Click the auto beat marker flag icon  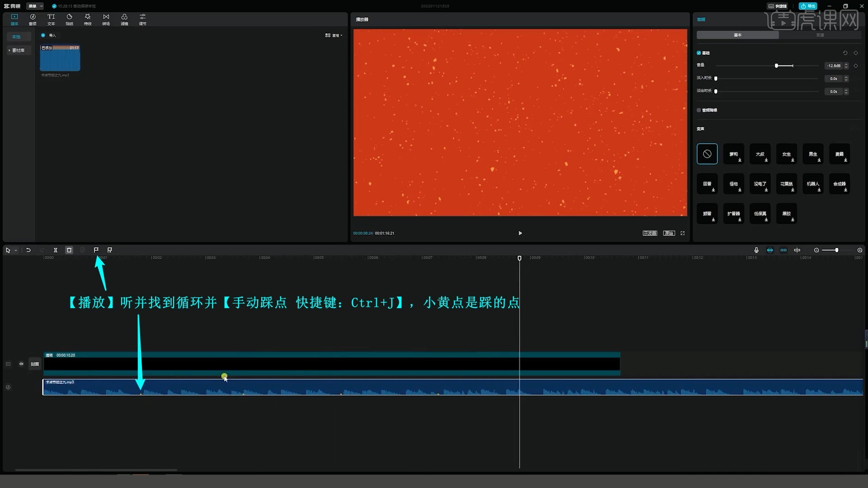pos(109,250)
